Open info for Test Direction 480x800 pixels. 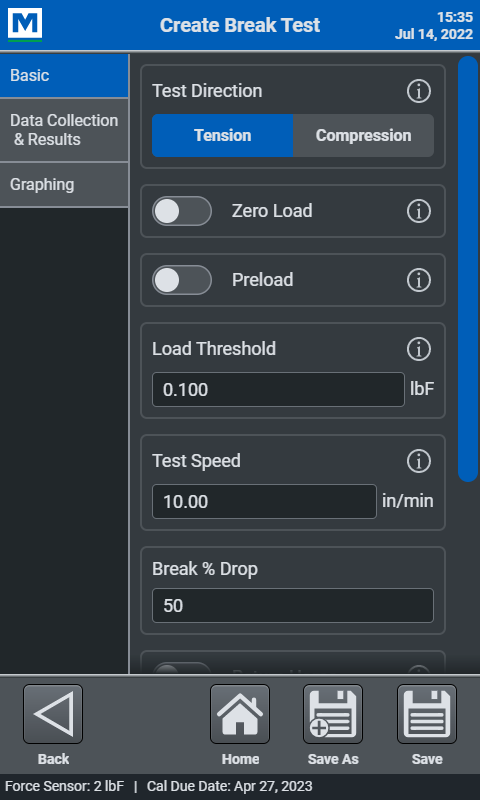click(x=419, y=91)
